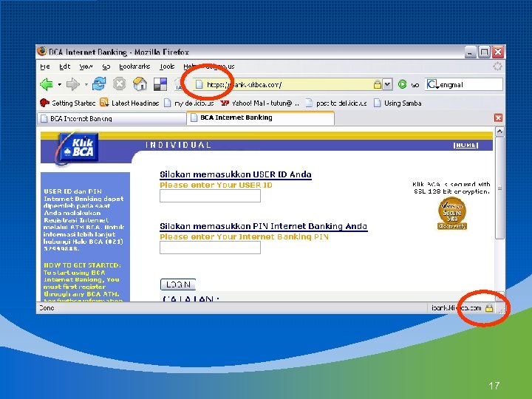Click the HOME link in banner

(465, 146)
